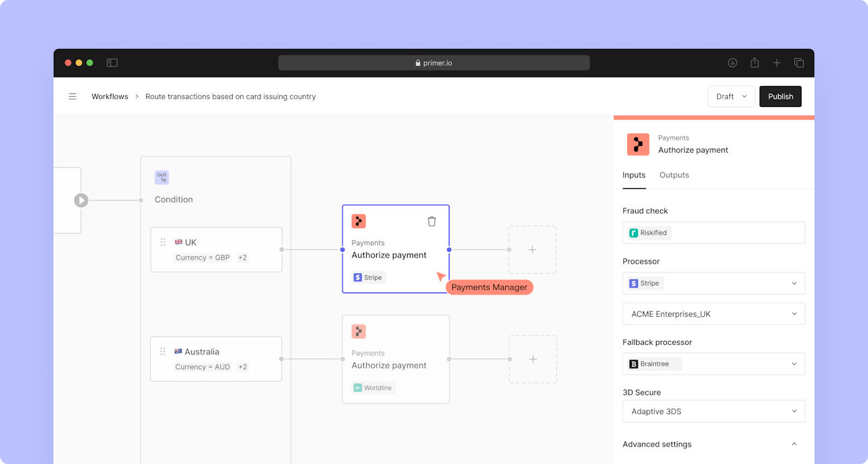Click the UK flag icon
Screen dimensions: 868x464
(179, 242)
